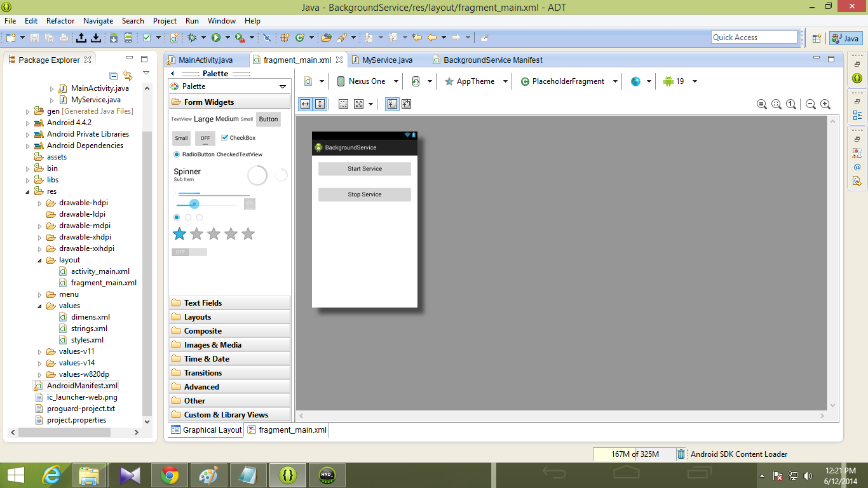Expand the Text Fields palette category
This screenshot has width=868, height=488.
pyautogui.click(x=229, y=303)
